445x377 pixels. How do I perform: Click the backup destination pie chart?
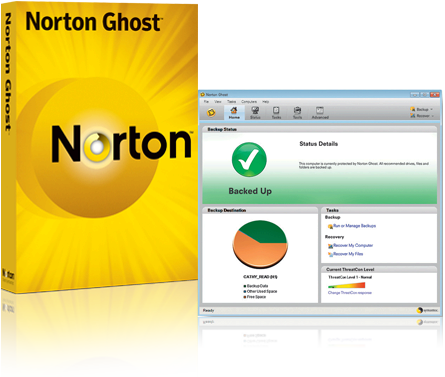(x=260, y=244)
